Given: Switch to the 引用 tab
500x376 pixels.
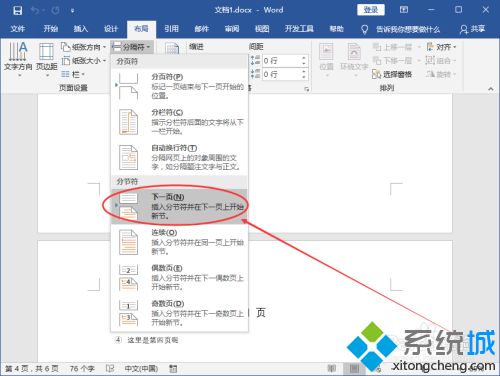Looking at the screenshot, I should click(171, 29).
